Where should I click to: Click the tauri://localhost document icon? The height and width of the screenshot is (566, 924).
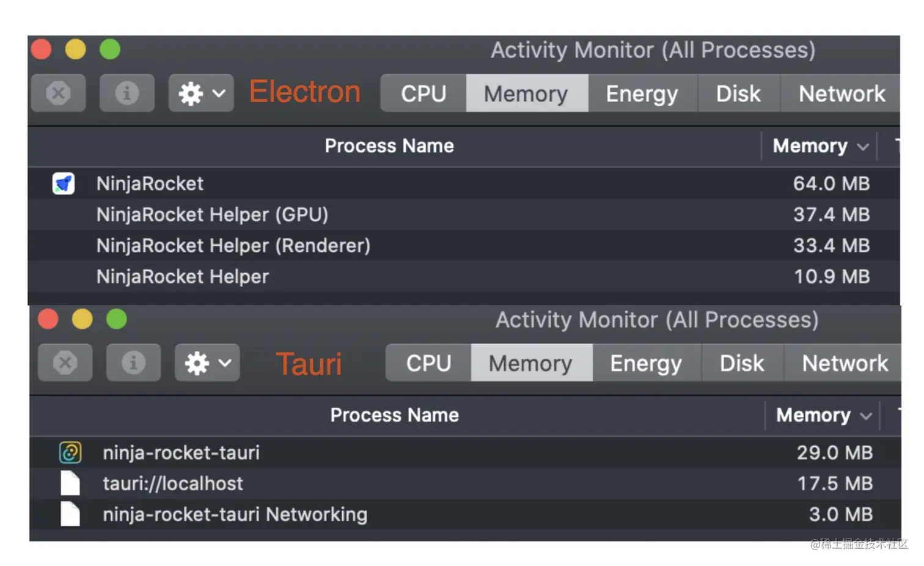pos(70,483)
